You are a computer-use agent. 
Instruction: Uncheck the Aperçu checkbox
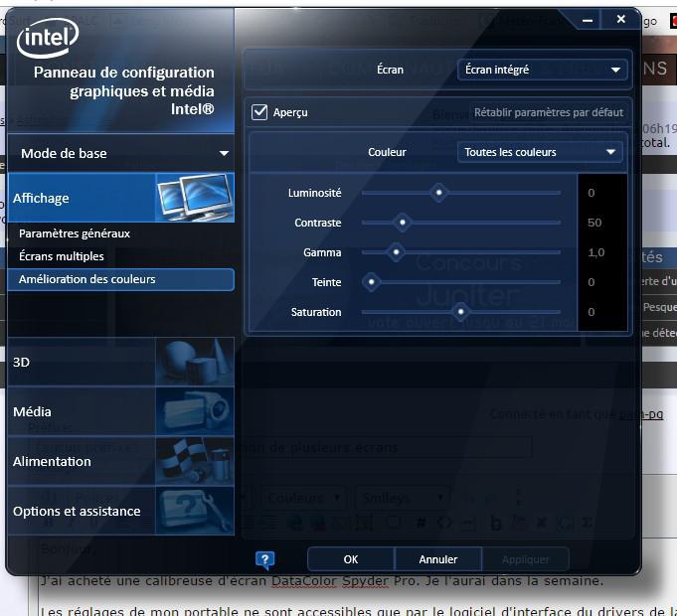point(259,112)
